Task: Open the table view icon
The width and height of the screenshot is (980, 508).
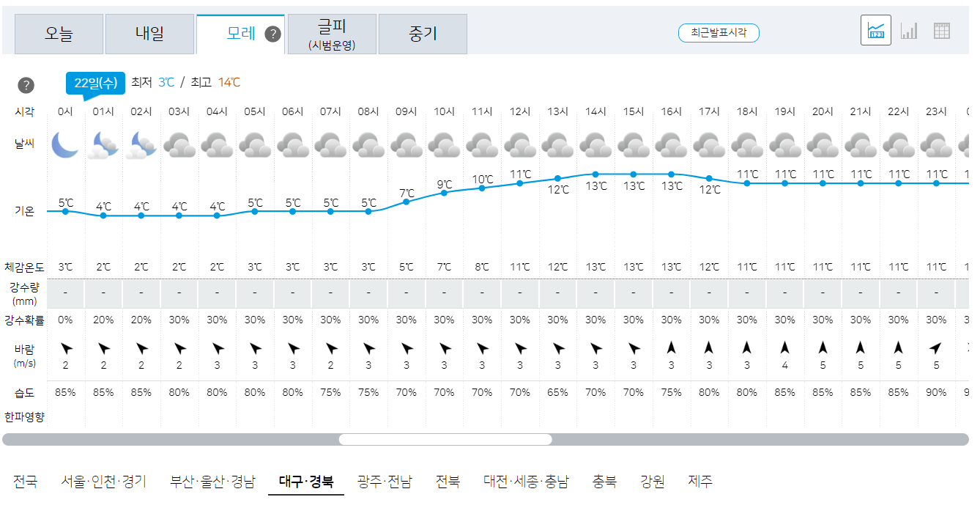Action: tap(943, 31)
